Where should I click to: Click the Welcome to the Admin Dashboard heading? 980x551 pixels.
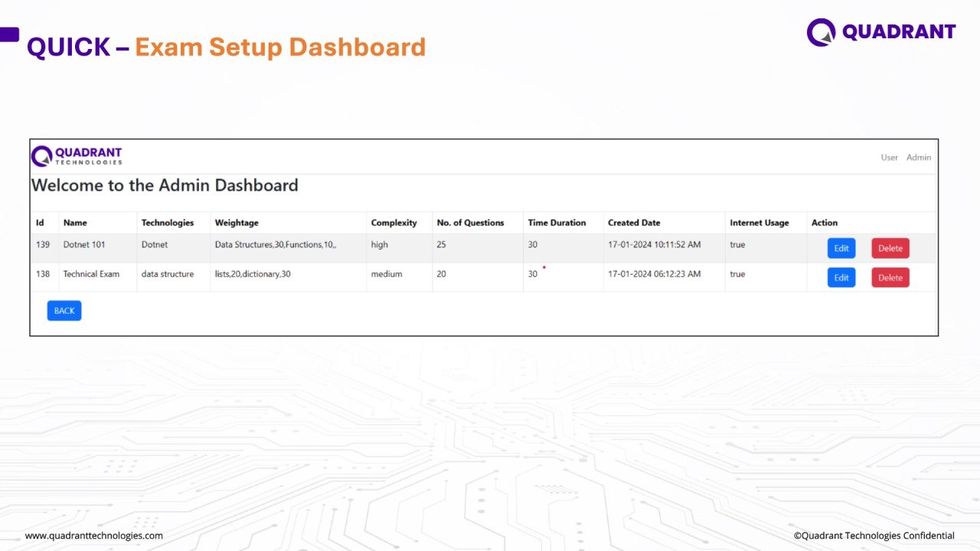165,185
